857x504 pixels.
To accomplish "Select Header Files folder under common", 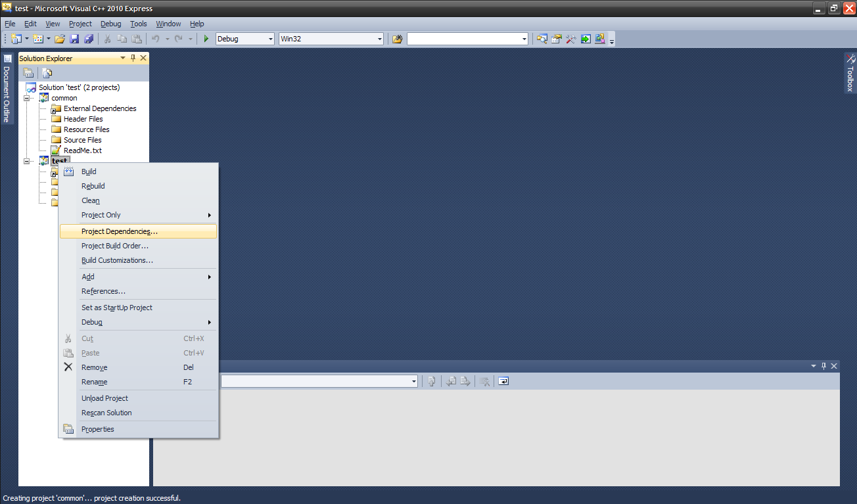I will click(83, 119).
